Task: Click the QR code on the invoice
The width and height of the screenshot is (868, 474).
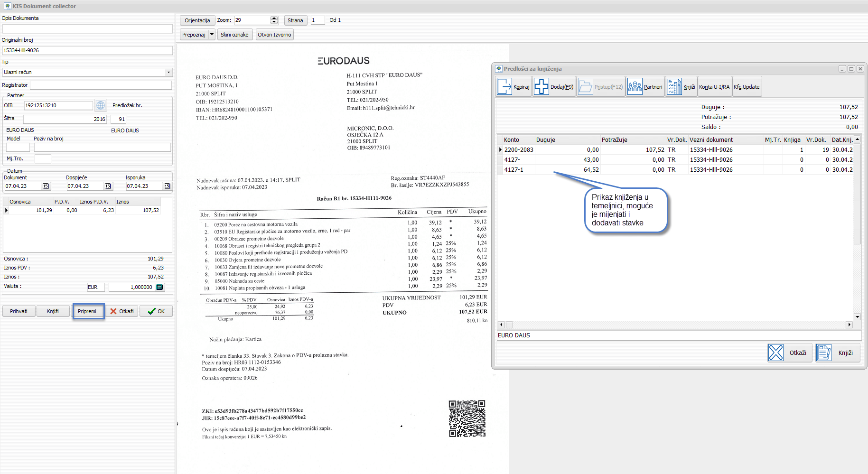Action: 467,418
